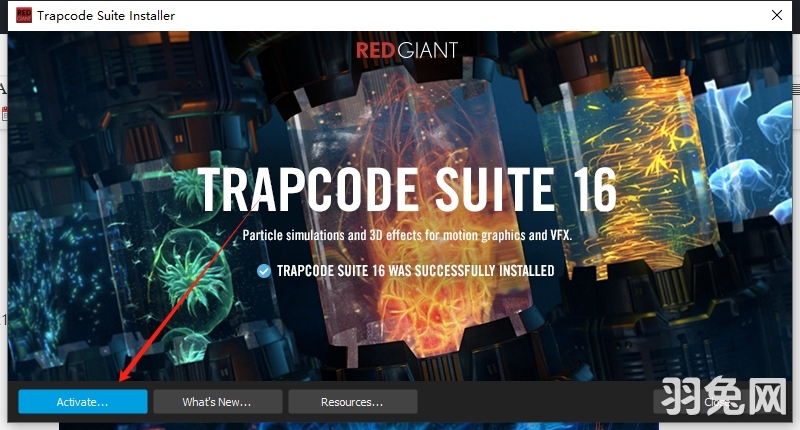This screenshot has height=430, width=800.
Task: Click the particle simulations tagline text
Action: pos(406,236)
